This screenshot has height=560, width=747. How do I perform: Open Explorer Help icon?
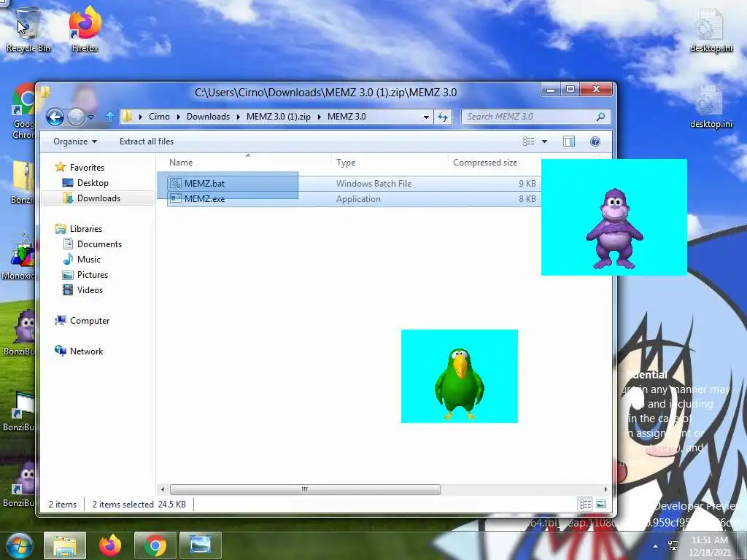pos(595,141)
